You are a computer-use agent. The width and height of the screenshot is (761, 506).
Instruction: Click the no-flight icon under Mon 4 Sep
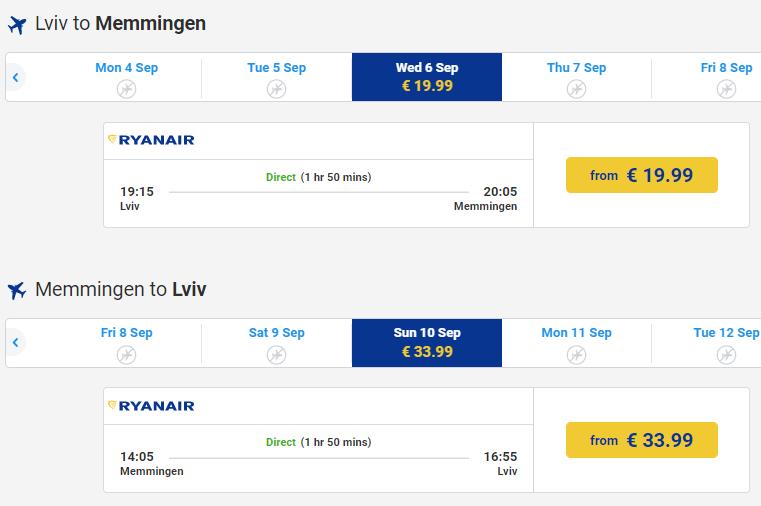pyautogui.click(x=126, y=89)
